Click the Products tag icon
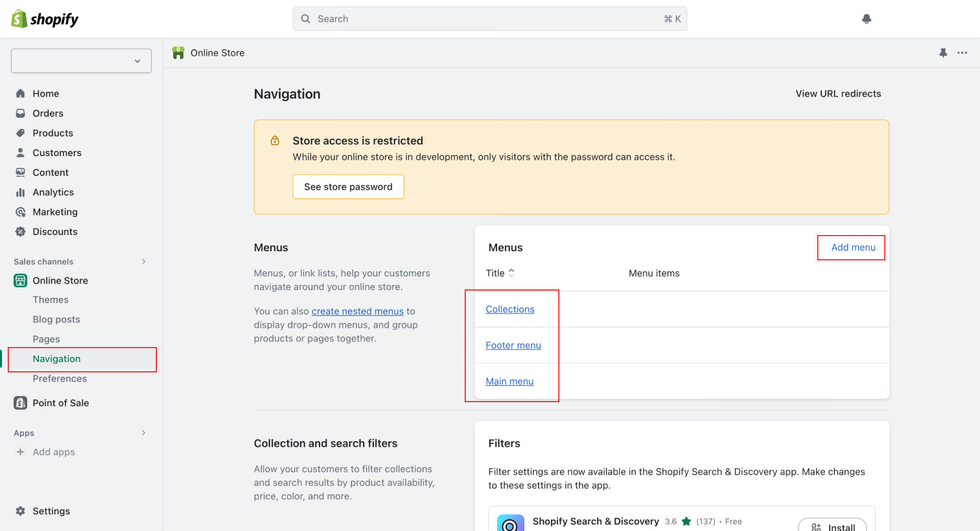Viewport: 980px width, 531px height. (21, 133)
